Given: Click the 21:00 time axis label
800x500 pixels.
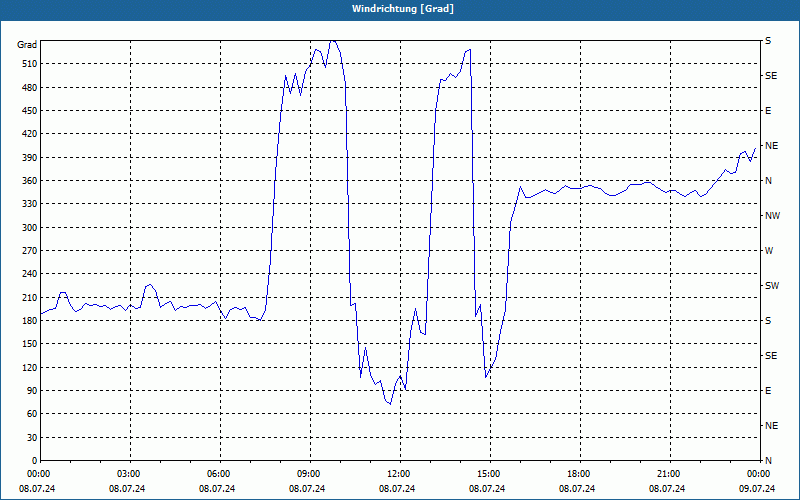Looking at the screenshot, I should 667,474.
